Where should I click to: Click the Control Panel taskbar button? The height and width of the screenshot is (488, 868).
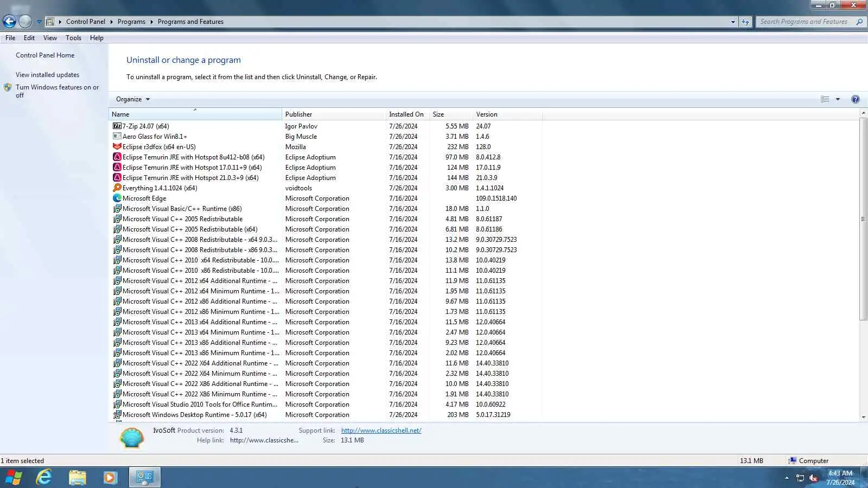click(x=144, y=477)
